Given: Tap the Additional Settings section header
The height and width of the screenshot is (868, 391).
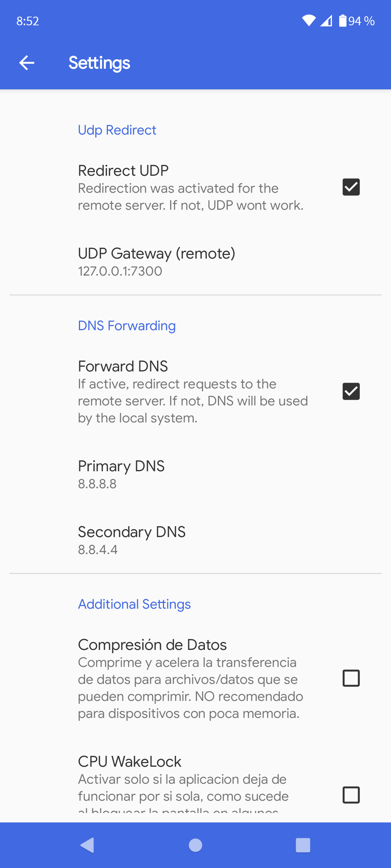Looking at the screenshot, I should 134,604.
